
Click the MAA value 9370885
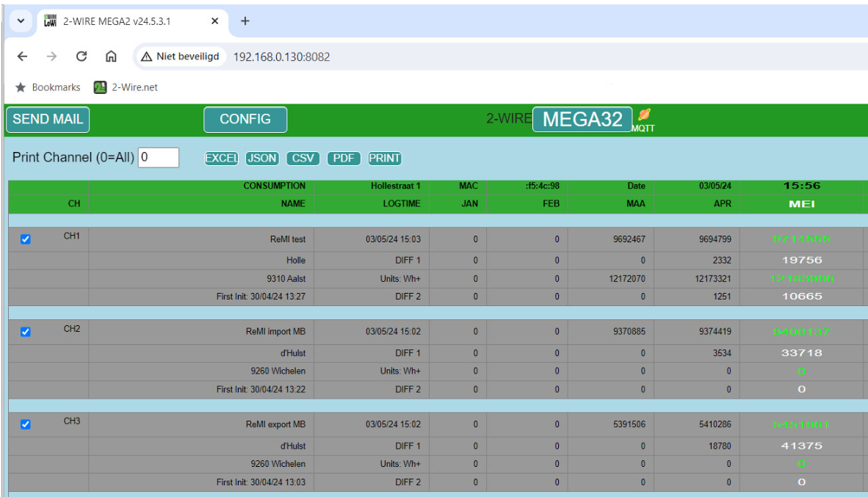coord(629,332)
